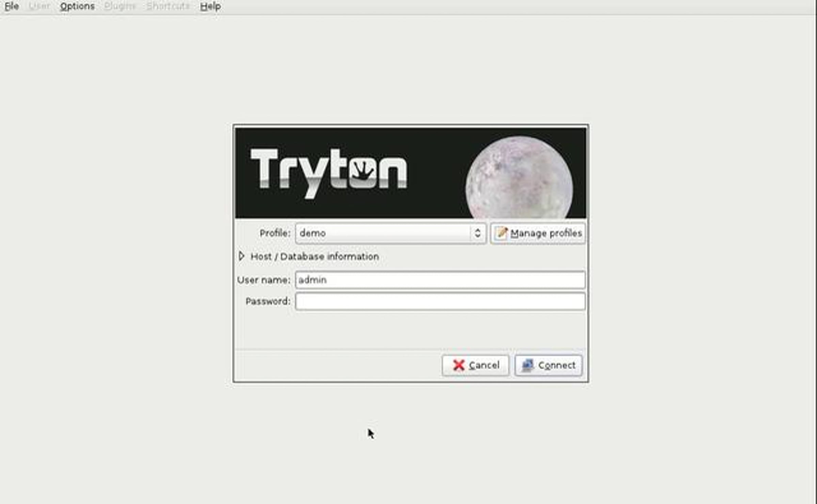The image size is (817, 504).
Task: Click the greyed-out User menu
Action: 39,6
